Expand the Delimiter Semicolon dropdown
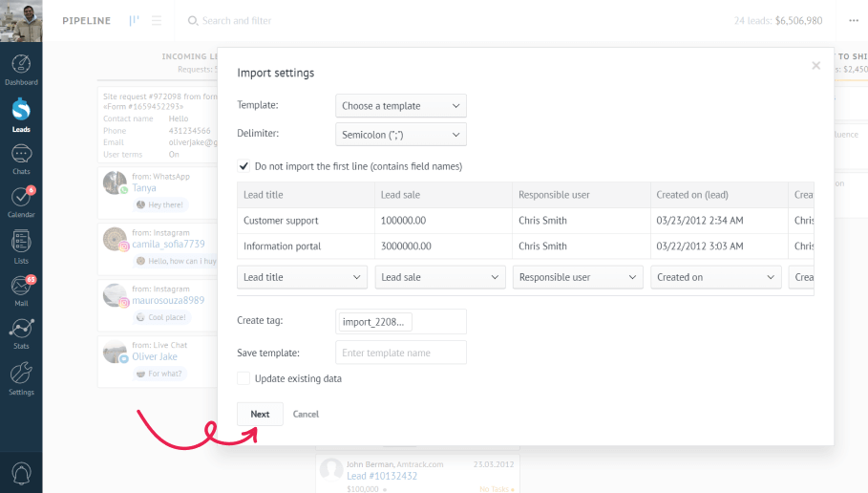The image size is (868, 493). click(x=400, y=135)
